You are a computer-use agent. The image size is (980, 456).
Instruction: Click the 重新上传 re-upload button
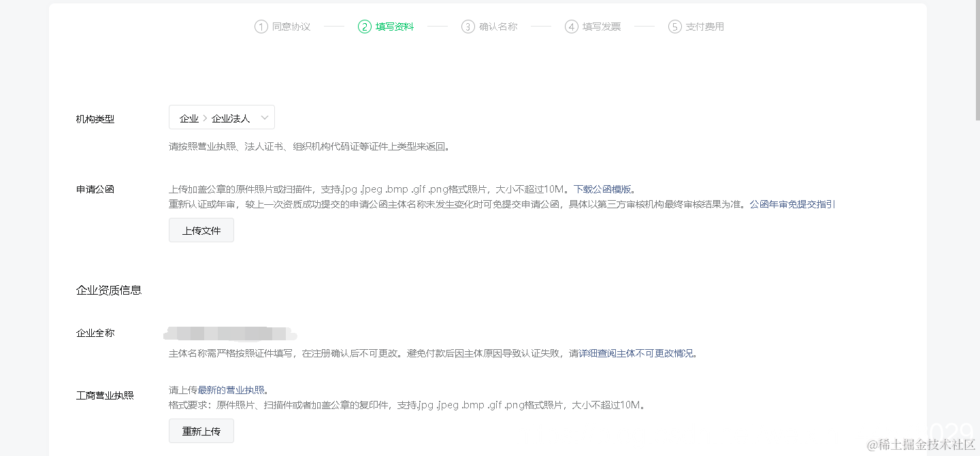point(201,430)
